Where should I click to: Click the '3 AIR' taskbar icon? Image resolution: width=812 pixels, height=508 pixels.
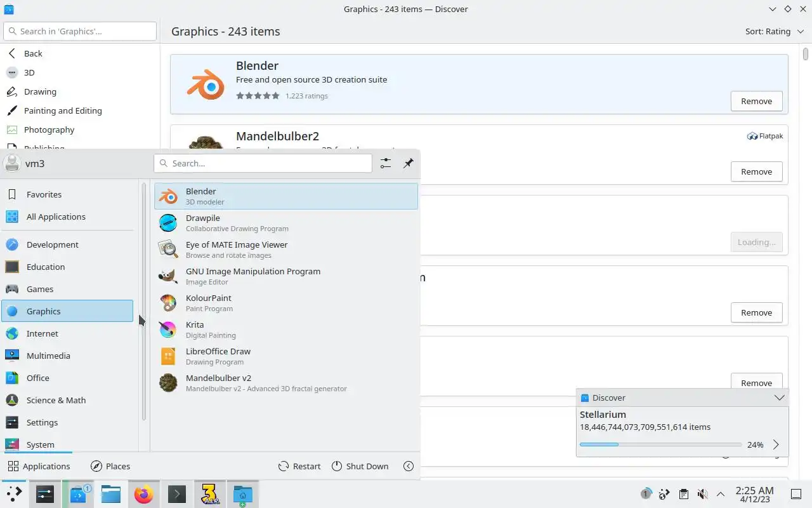pos(210,493)
